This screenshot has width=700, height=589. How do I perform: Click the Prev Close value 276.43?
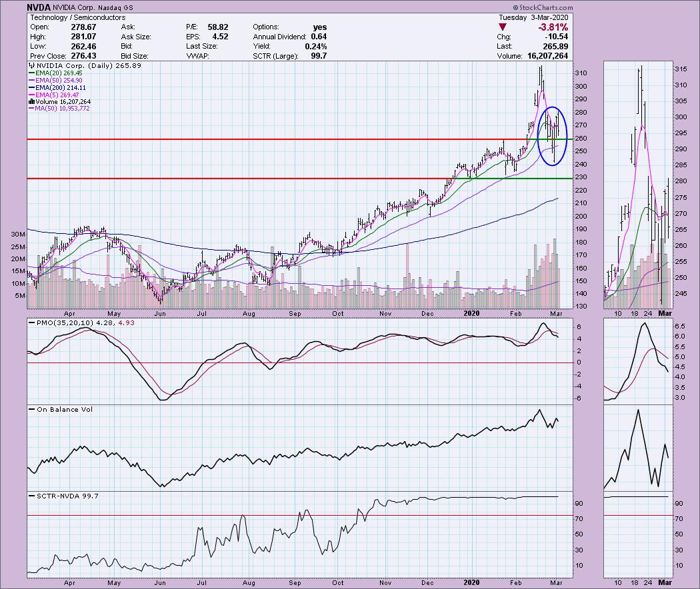click(83, 56)
